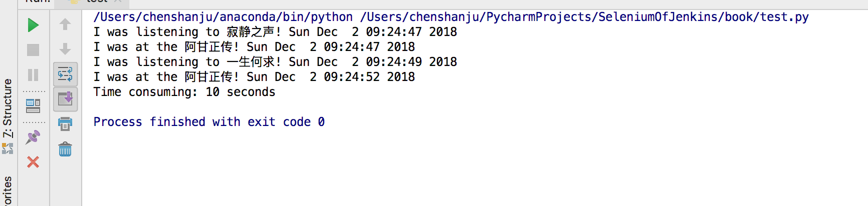Click the restore layout icon
The image size is (868, 206).
coord(33,106)
